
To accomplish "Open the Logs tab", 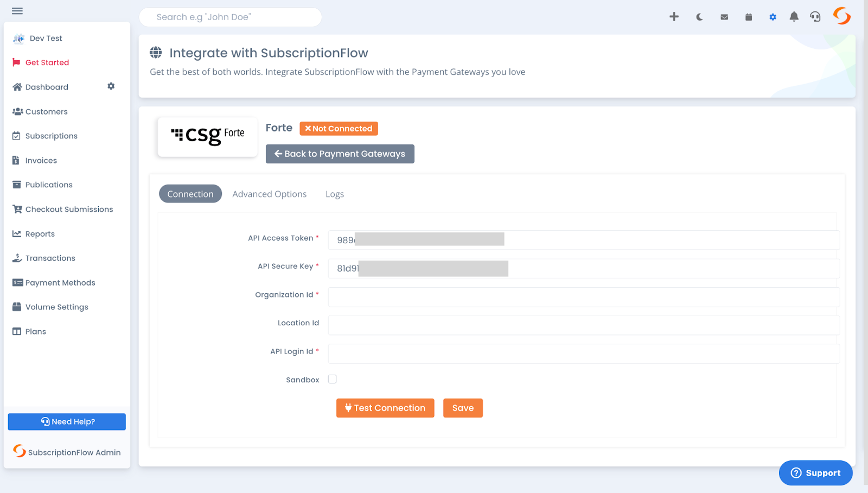I will click(x=334, y=194).
